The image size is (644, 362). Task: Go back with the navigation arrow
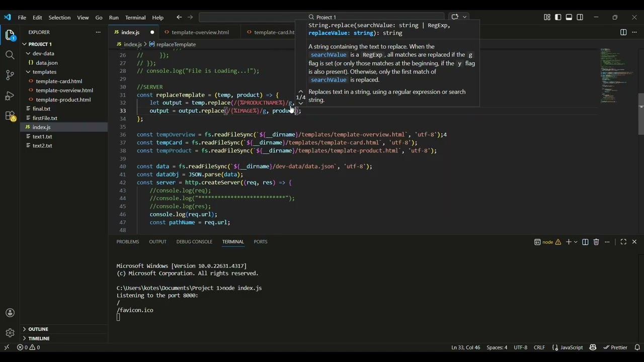[179, 17]
